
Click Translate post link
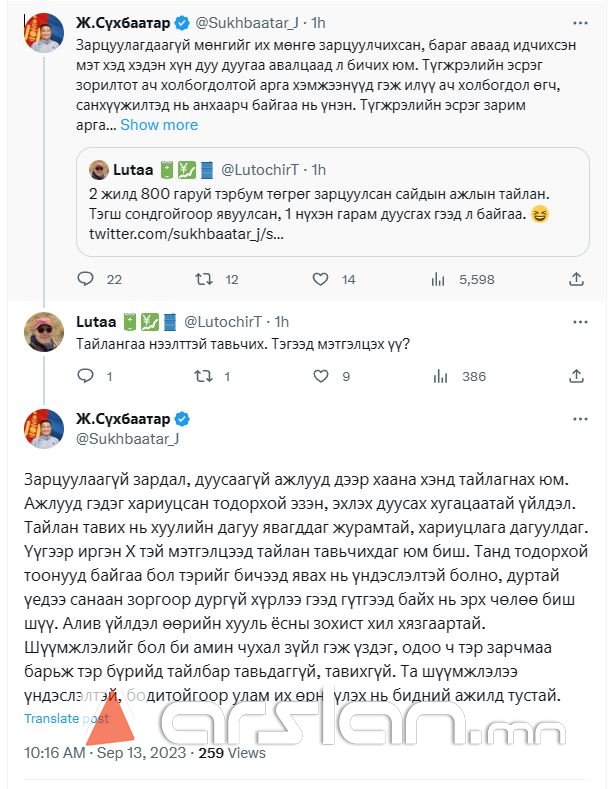click(x=66, y=718)
